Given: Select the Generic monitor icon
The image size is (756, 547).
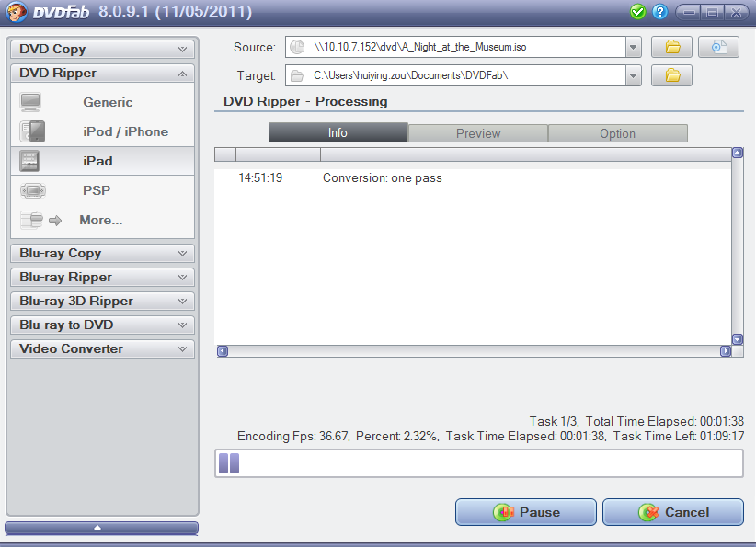Looking at the screenshot, I should pyautogui.click(x=30, y=102).
